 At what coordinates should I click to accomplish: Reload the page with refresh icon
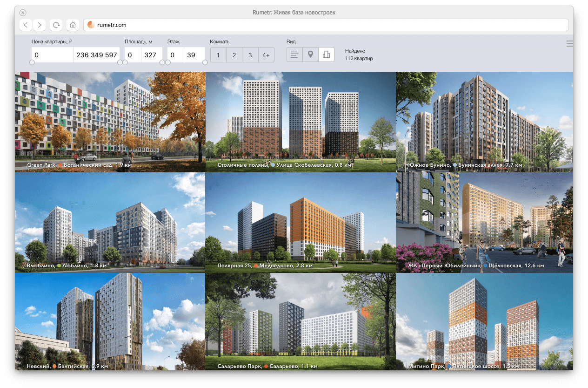coord(56,25)
